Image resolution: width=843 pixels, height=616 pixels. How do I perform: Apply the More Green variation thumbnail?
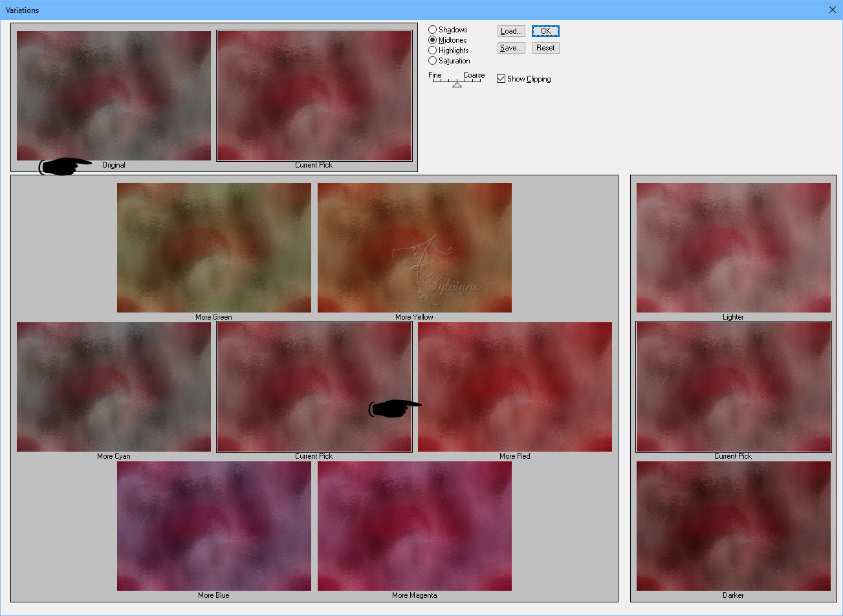(x=214, y=248)
